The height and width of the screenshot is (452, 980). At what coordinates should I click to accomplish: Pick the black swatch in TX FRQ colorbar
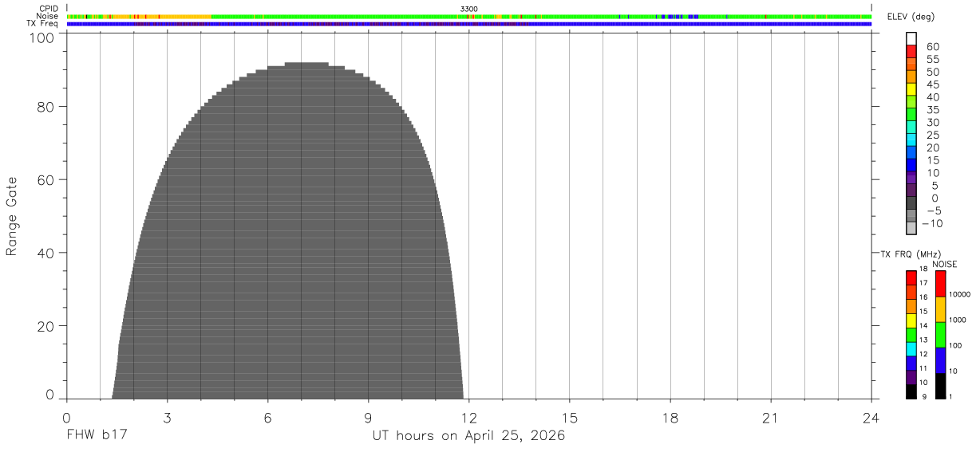[x=911, y=391]
